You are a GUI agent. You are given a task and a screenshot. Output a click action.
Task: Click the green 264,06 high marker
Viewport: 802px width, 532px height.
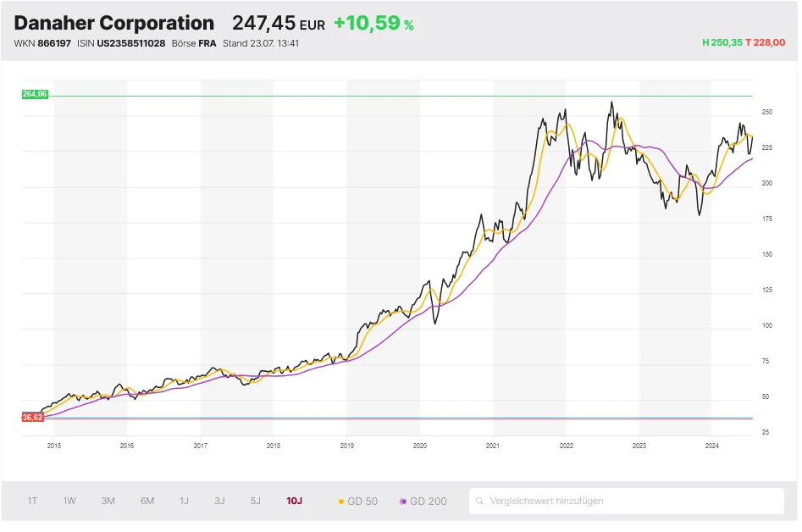35,94
